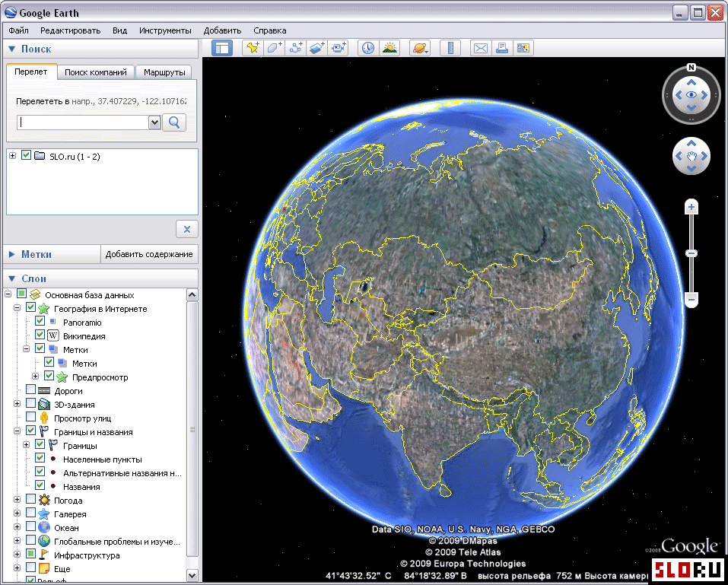Click the print toolbar icon
Viewport: 728px width, 585px height.
coord(502,48)
